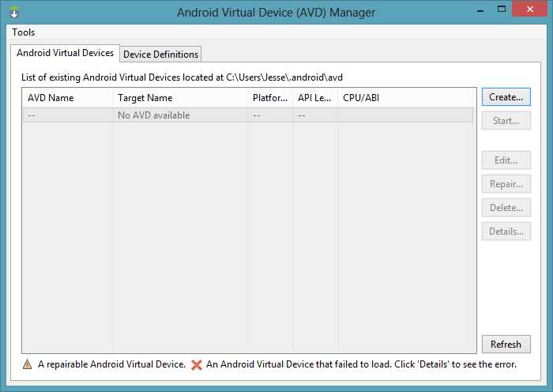Click the Delete... button
Image resolution: width=553 pixels, height=392 pixels.
point(506,208)
